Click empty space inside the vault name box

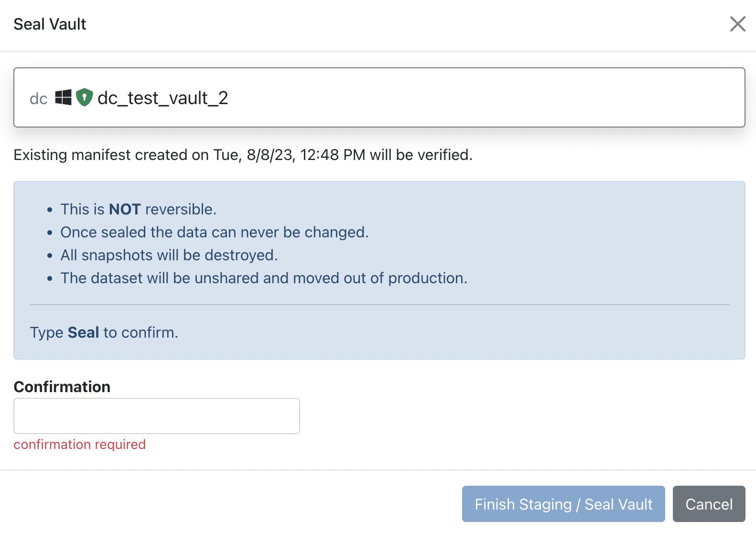478,97
